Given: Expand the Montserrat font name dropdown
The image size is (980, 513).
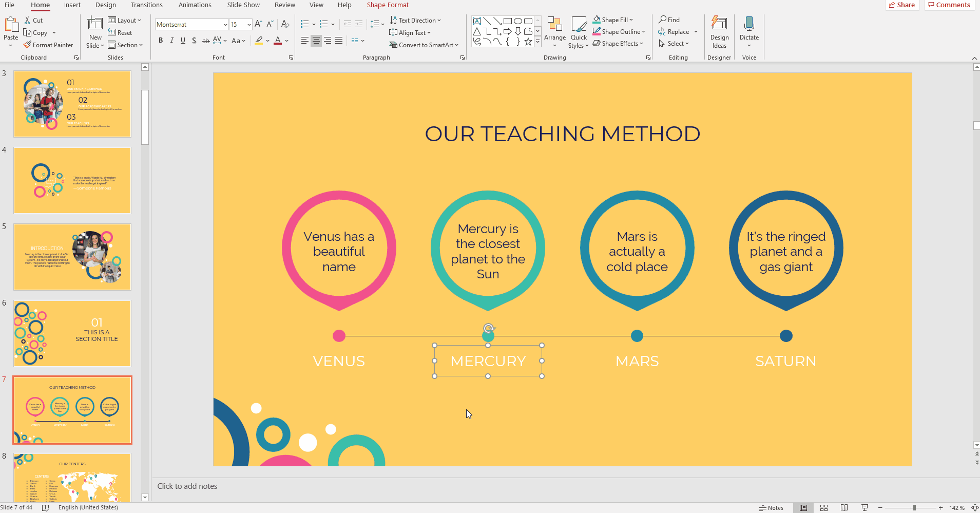Looking at the screenshot, I should point(225,25).
